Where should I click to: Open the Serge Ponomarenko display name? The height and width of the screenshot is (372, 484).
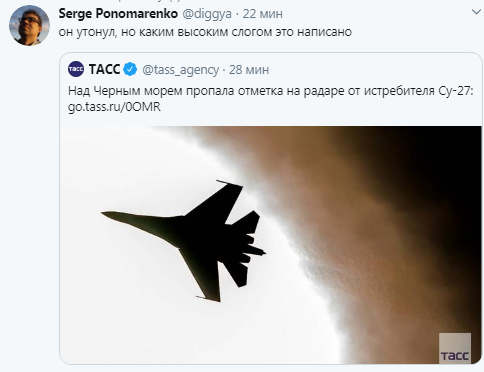[118, 14]
